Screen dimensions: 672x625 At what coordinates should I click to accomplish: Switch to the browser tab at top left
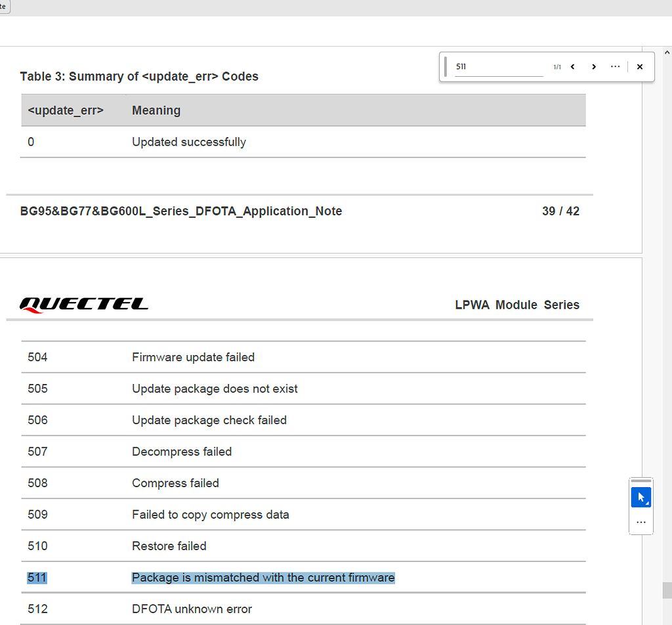[4, 7]
